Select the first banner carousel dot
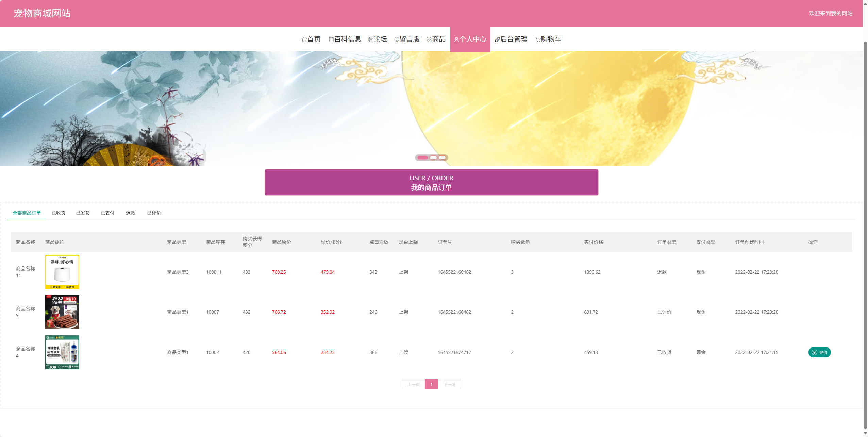Screen dimensions: 868x437 (x=422, y=158)
